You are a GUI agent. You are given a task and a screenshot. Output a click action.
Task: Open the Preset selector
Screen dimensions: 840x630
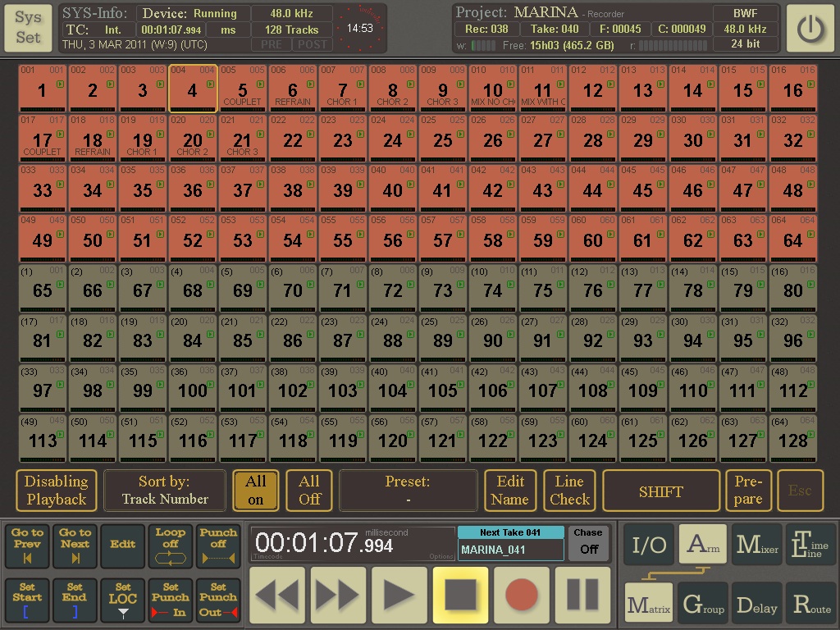click(409, 491)
